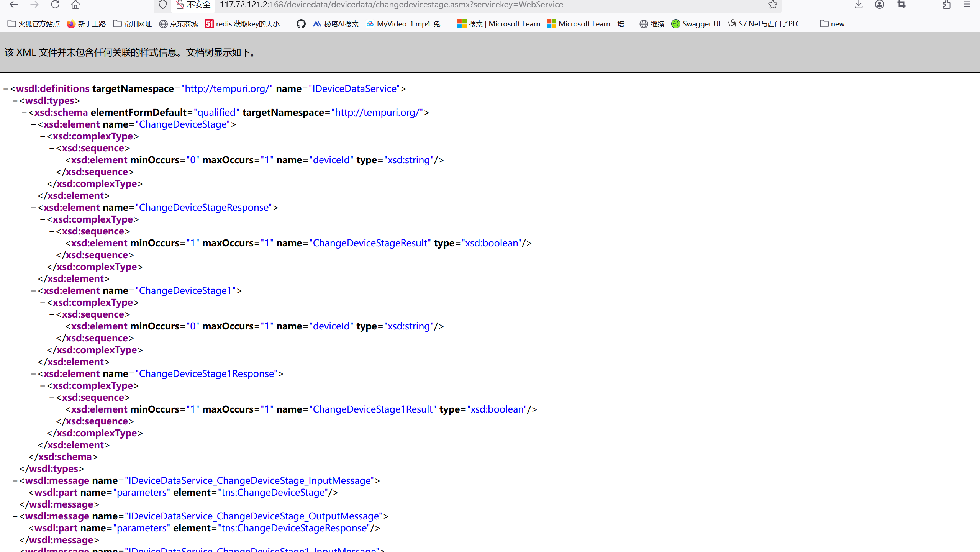Viewport: 980px width, 552px height.
Task: Go to the browser home page
Action: [x=75, y=5]
